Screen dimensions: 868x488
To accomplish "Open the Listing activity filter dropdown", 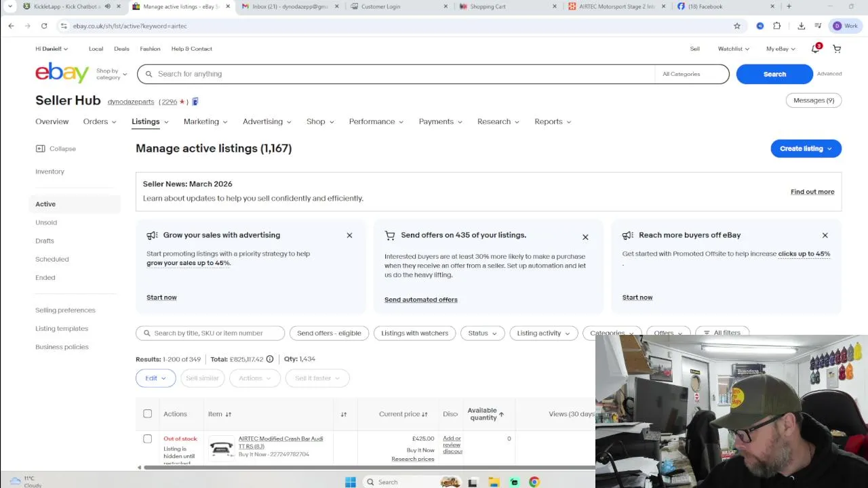I will click(x=543, y=333).
